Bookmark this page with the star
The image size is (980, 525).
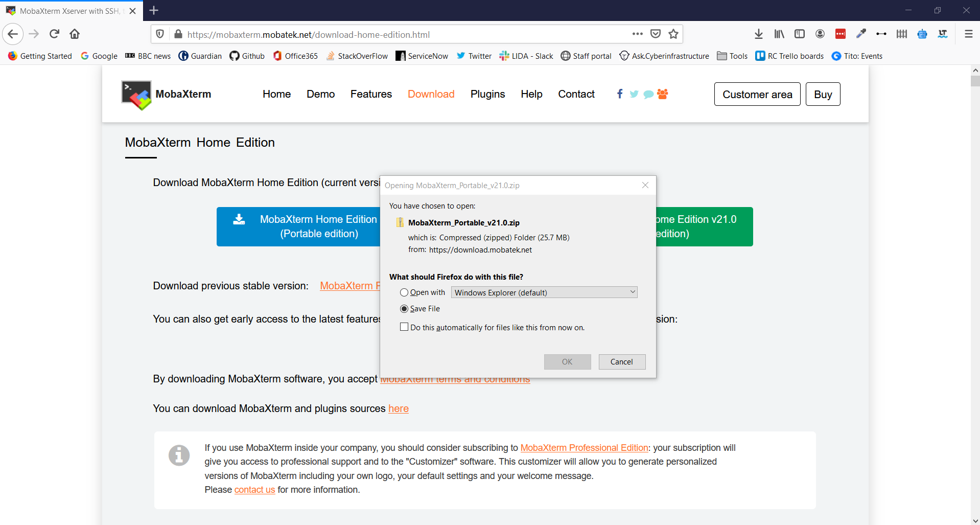coord(673,34)
